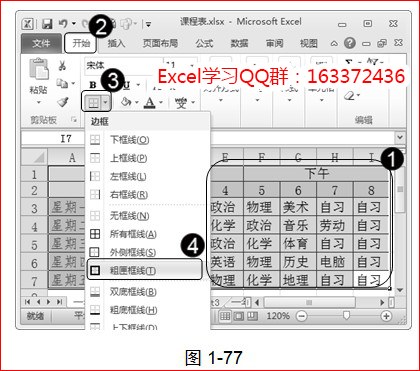Switch to the 公式 tab

pyautogui.click(x=204, y=43)
